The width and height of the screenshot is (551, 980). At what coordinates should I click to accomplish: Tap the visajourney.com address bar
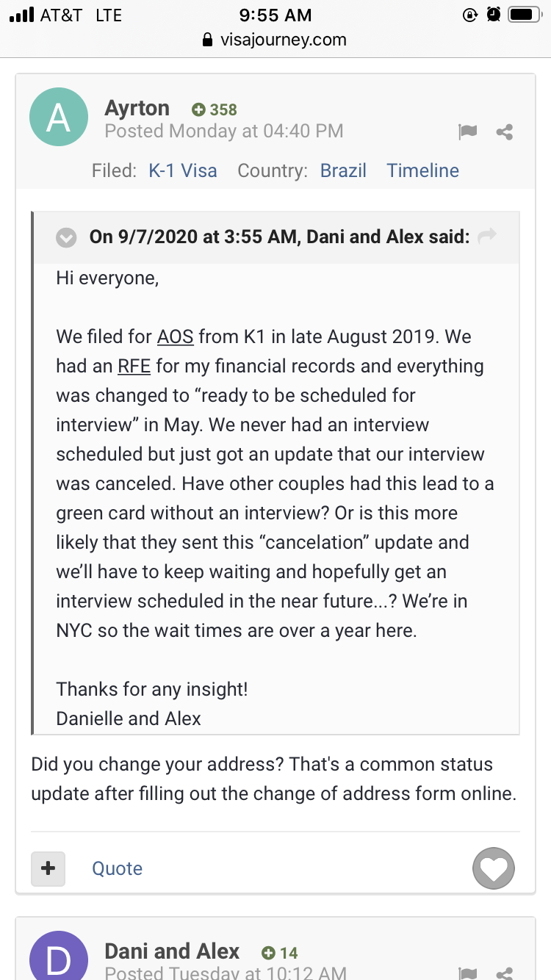click(275, 40)
